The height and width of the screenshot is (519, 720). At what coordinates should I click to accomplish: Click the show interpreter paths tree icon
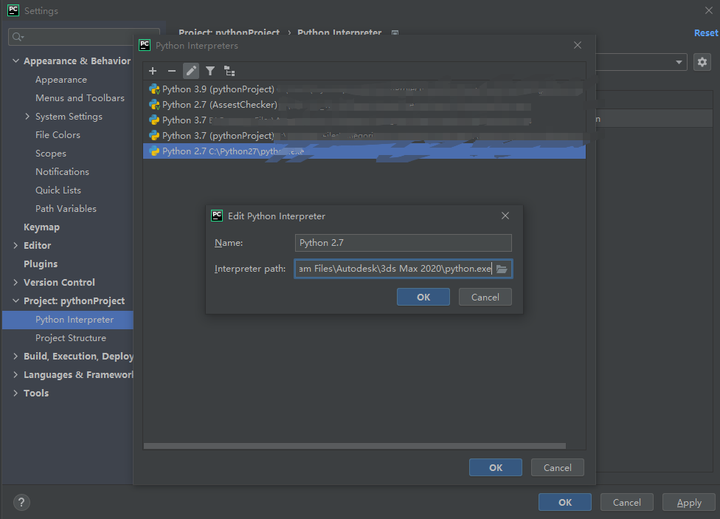tap(230, 71)
